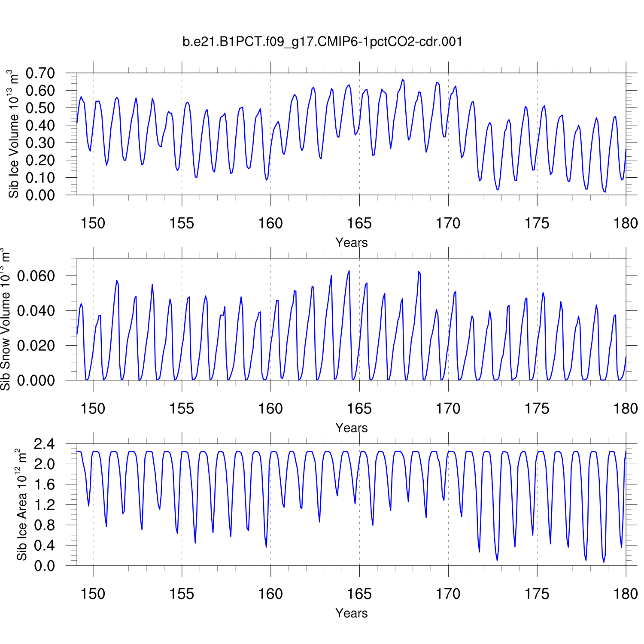The height and width of the screenshot is (644, 644).
Task: Click the 160 year tick under snow volume plot
Action: tap(270, 409)
